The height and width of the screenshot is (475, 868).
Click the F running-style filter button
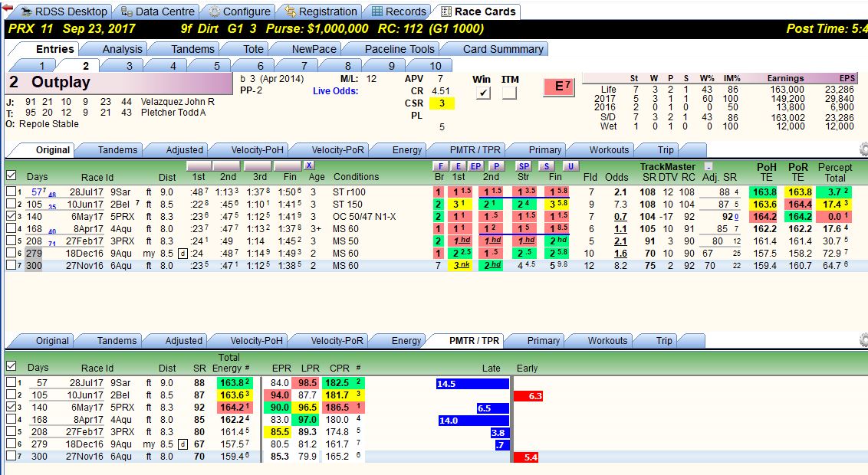[x=441, y=166]
